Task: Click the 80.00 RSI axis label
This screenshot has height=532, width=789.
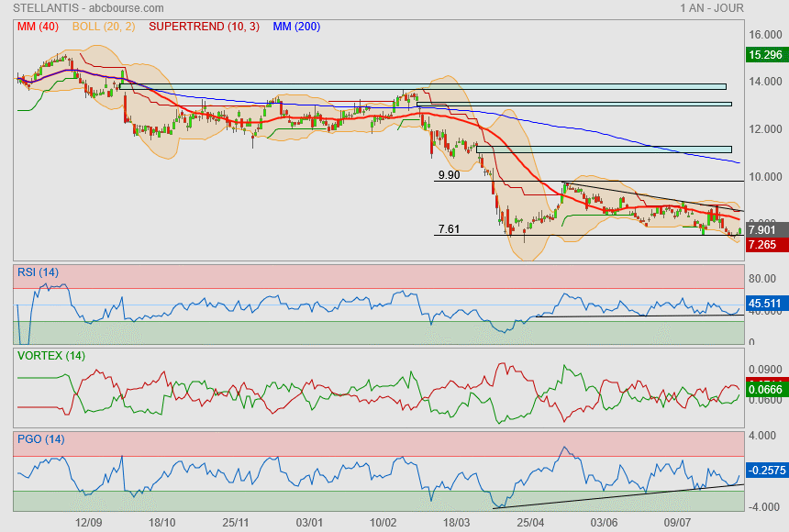Action: pyautogui.click(x=762, y=278)
